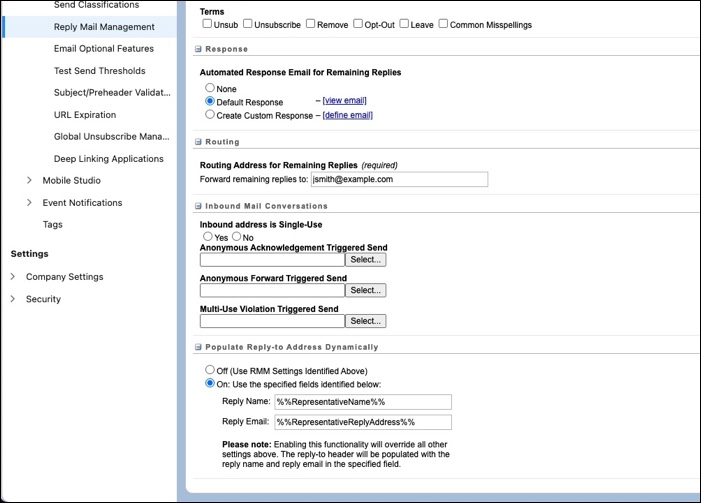Check the Opt-Out term checkbox

click(358, 24)
